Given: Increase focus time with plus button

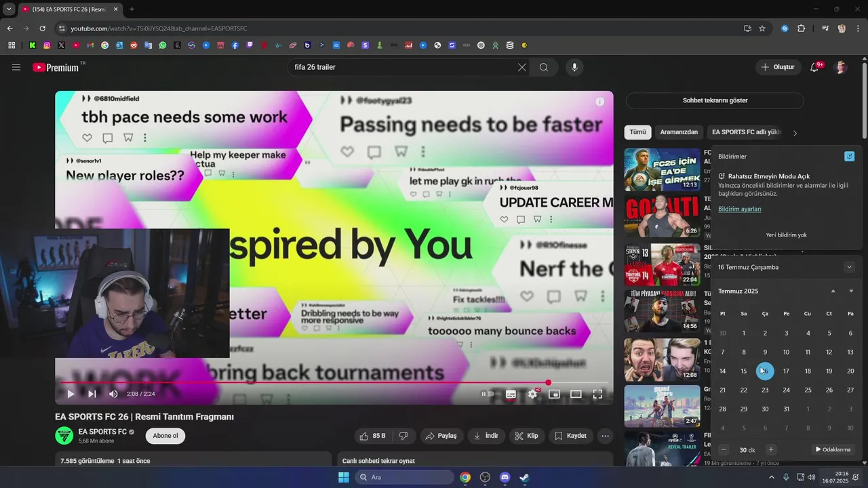Looking at the screenshot, I should coord(770,449).
